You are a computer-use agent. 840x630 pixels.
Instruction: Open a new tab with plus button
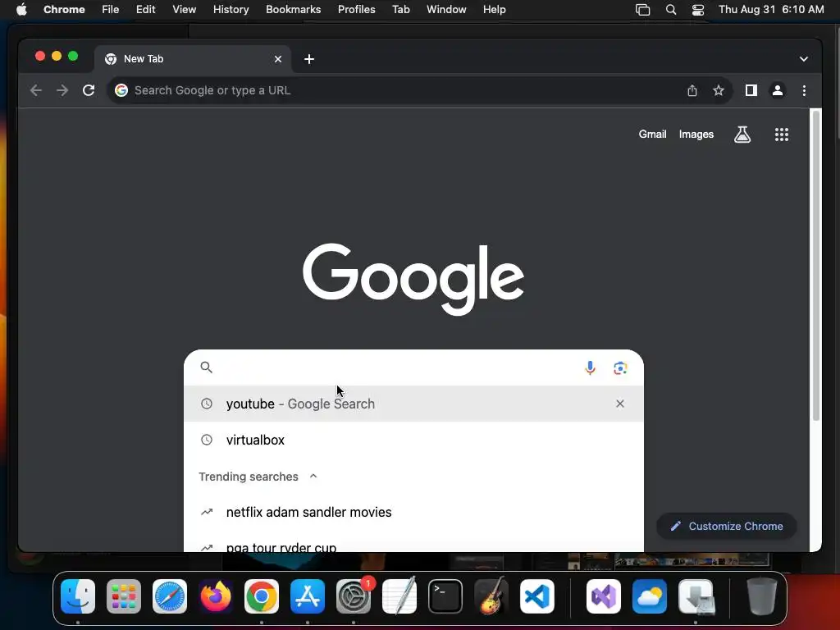coord(309,59)
